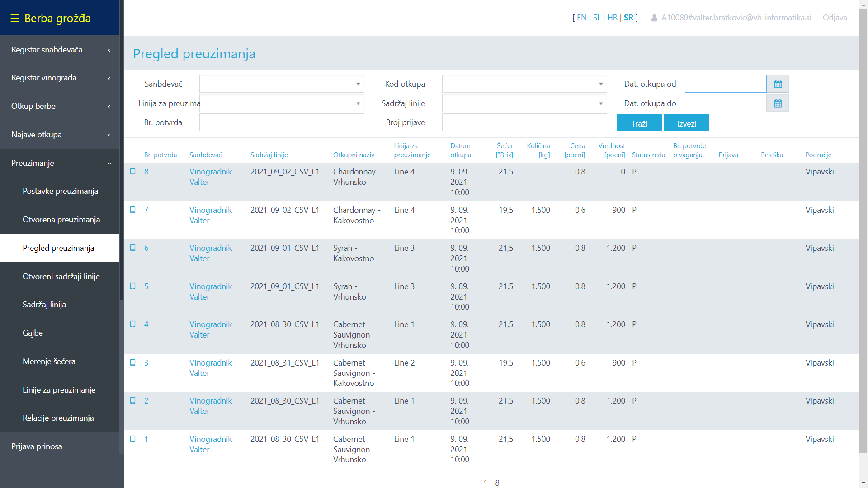Open Prijava prinosa menu item
The image size is (868, 488).
59,446
